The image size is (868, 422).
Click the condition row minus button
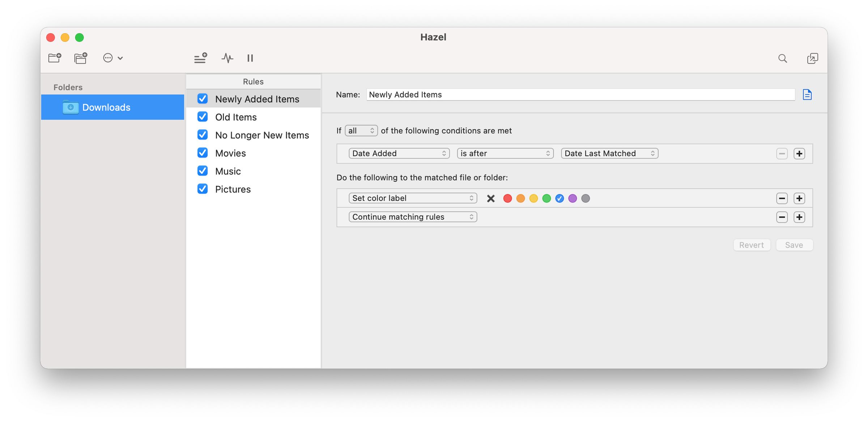(x=782, y=154)
